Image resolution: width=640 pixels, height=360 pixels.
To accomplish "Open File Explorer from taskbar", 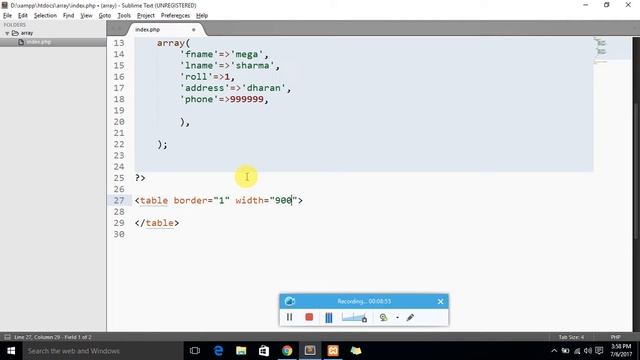I will (x=241, y=351).
